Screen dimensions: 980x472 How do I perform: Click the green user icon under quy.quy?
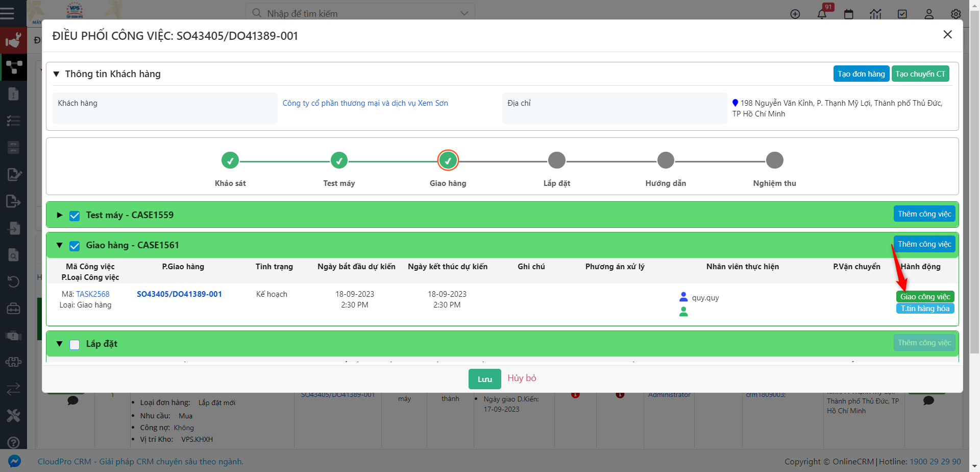(684, 312)
